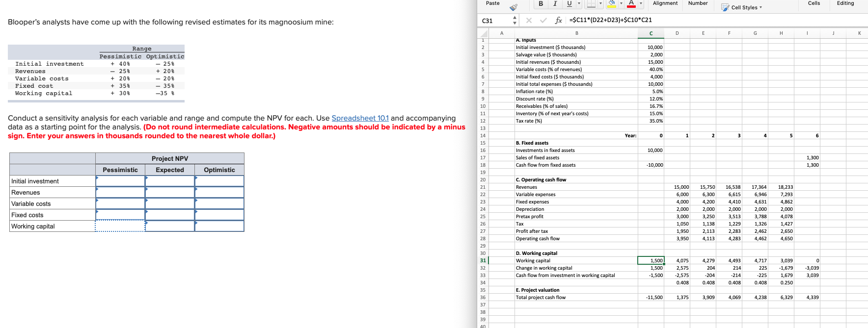Screen dimensions: 868x328
Task: Click the Name Box showing C31
Action: pyautogui.click(x=495, y=21)
